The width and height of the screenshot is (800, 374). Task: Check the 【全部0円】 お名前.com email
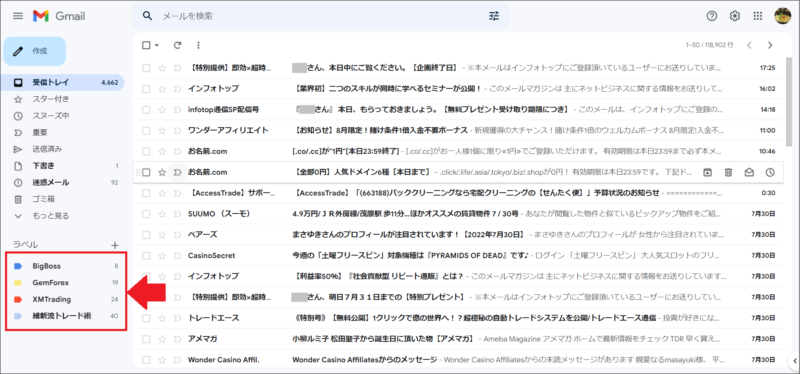(146, 172)
